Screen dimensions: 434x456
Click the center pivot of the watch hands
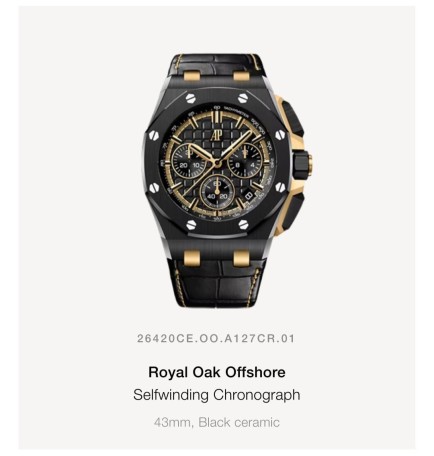coord(217,162)
